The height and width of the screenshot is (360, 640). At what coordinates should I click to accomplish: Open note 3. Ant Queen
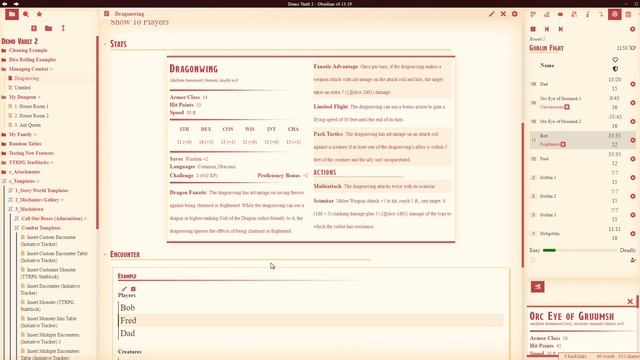tap(27, 125)
